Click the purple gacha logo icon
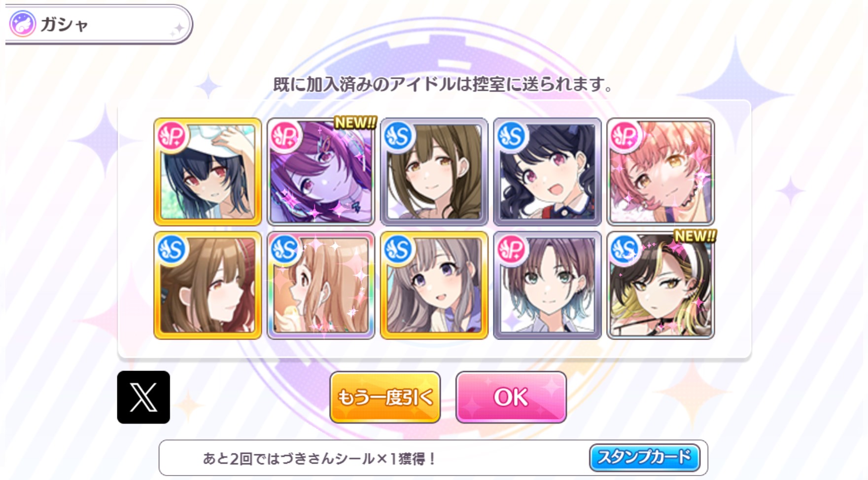The width and height of the screenshot is (868, 480). (23, 24)
